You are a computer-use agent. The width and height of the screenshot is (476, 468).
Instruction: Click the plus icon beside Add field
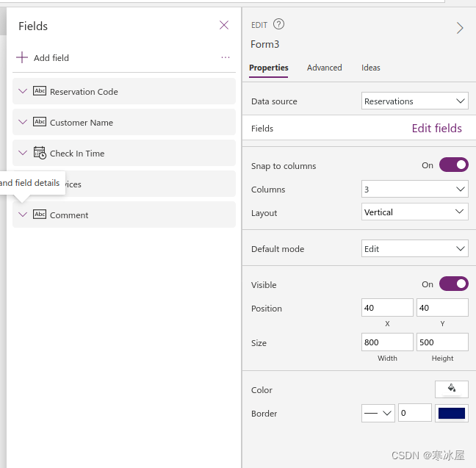click(22, 57)
